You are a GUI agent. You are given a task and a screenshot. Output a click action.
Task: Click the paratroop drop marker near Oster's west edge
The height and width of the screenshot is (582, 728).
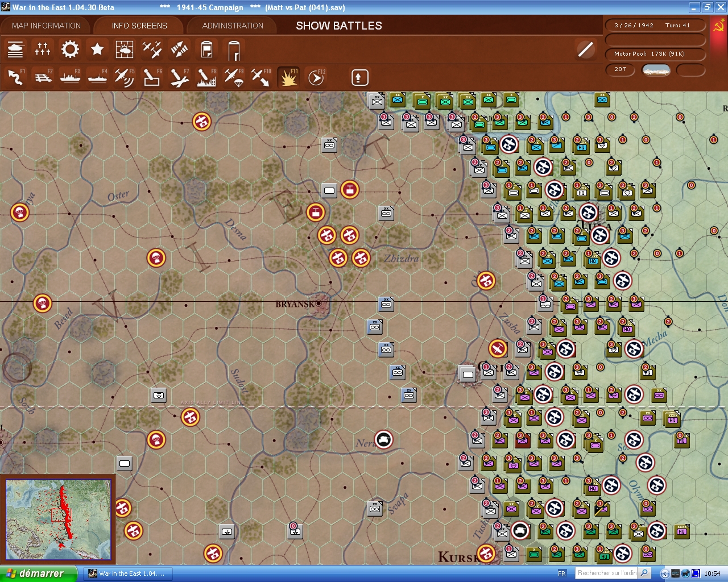[20, 212]
